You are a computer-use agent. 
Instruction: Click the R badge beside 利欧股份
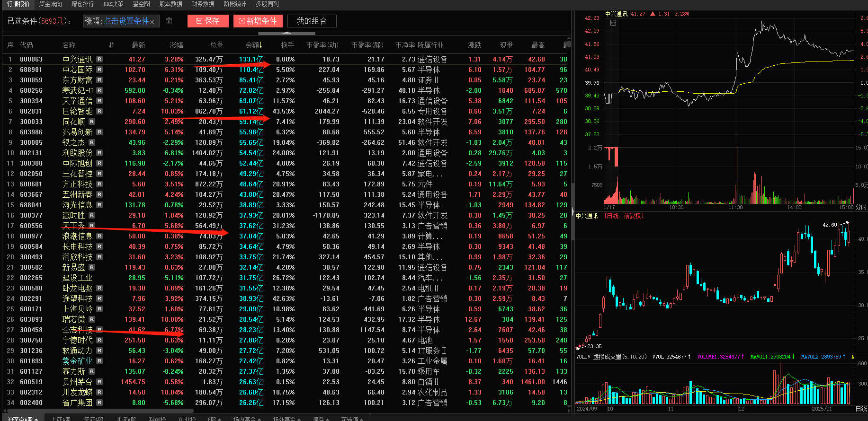tap(99, 153)
